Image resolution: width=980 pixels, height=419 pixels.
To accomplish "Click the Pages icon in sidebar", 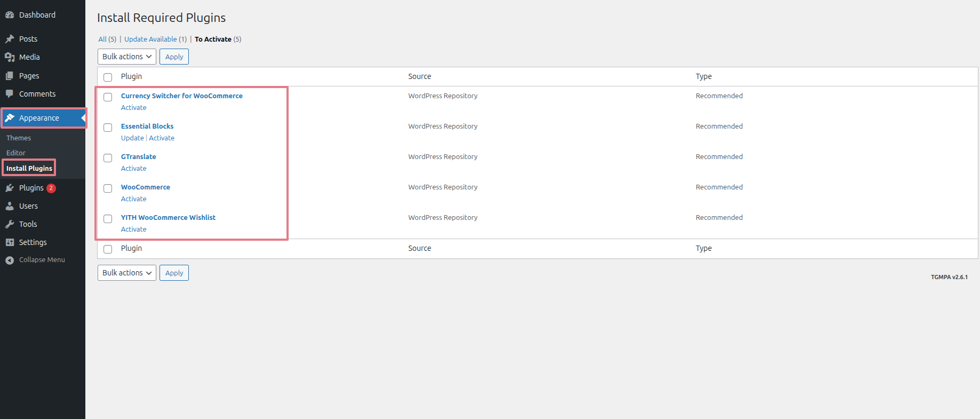I will pyautogui.click(x=10, y=76).
